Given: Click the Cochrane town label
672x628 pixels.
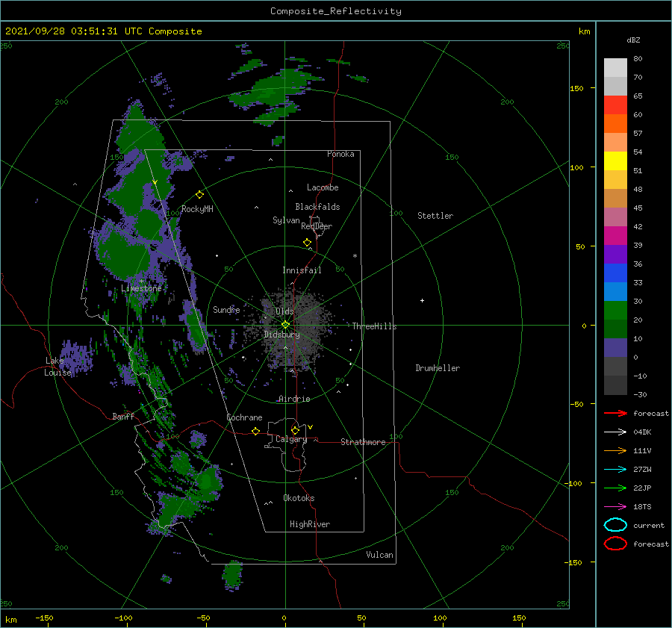Looking at the screenshot, I should click(x=244, y=417).
